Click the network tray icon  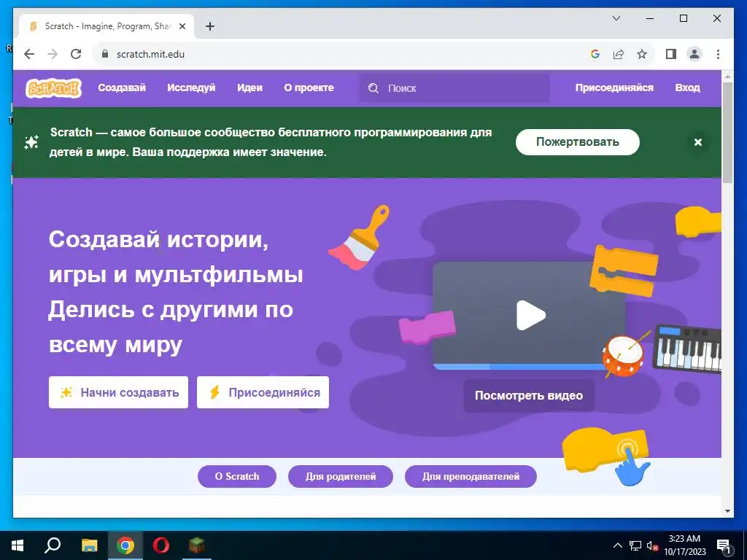635,545
